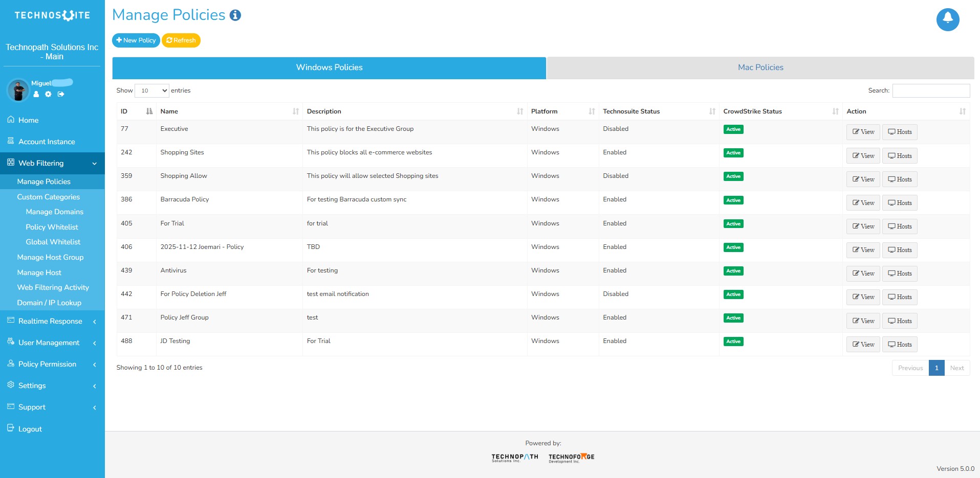Expand the Support menu chevron

click(95, 407)
